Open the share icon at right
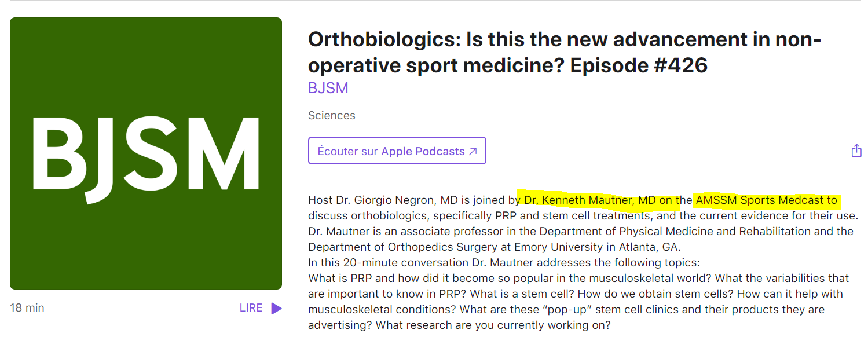 (856, 151)
